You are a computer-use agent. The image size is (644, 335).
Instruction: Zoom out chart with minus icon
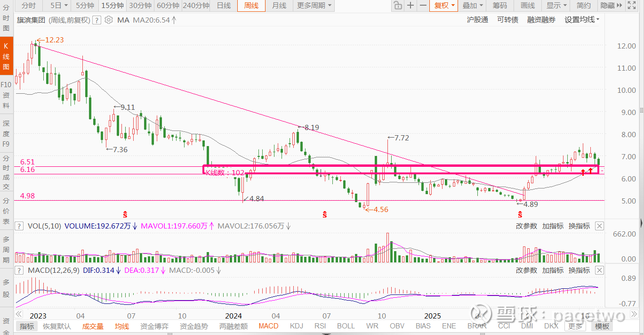423,6
